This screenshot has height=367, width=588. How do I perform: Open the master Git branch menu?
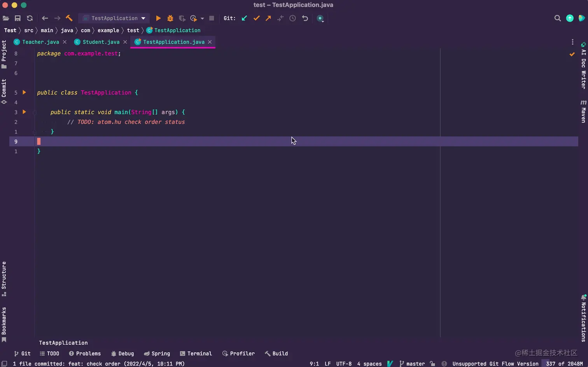[x=412, y=363]
